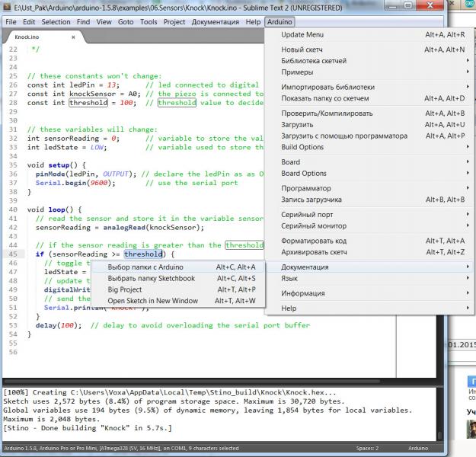
Task: Click the 'Done building "Knock"' console line
Action: point(88,428)
